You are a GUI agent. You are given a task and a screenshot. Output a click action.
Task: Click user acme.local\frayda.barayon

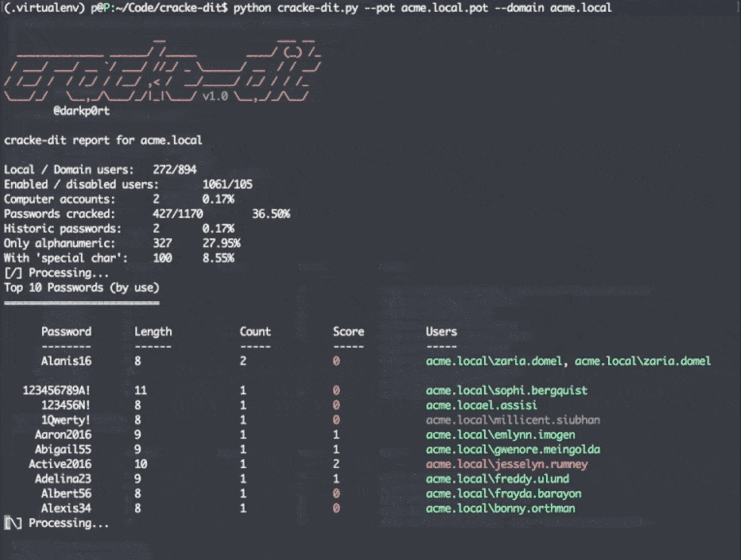pos(504,494)
